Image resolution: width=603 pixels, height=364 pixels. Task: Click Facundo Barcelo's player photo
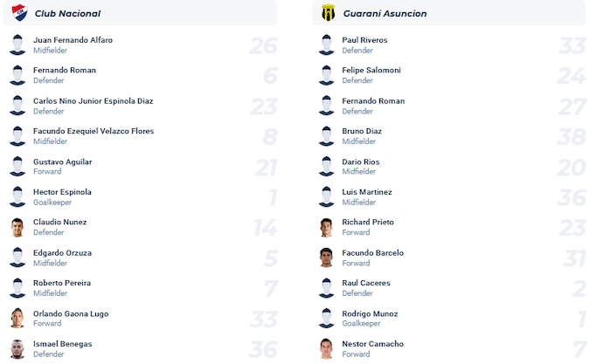[x=327, y=258]
